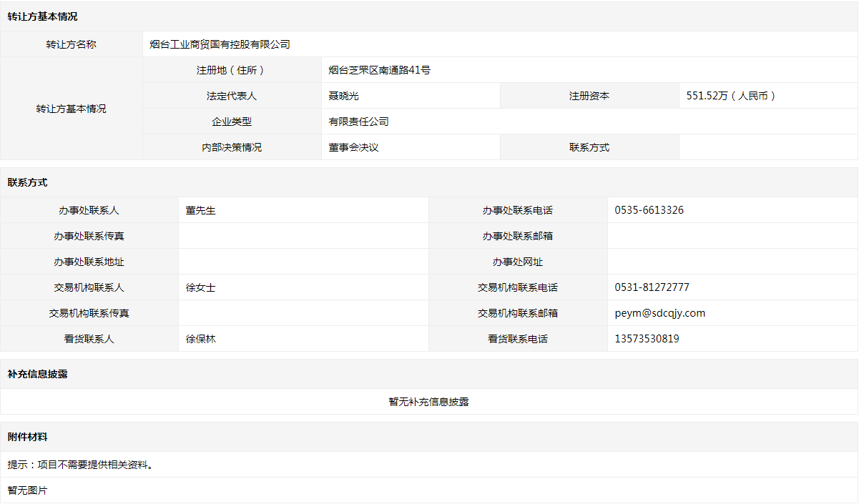The height and width of the screenshot is (504, 859).
Task: Click the merged 转让方基本情况 row header cell
Action: pos(72,109)
